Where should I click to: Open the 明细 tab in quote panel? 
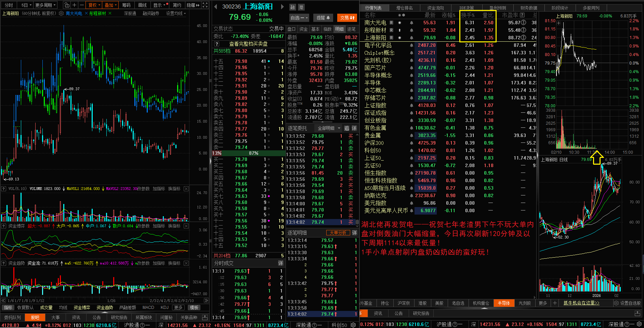point(339,29)
